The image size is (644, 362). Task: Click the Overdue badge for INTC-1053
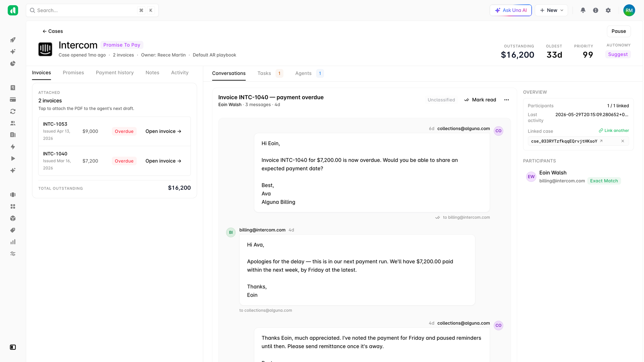point(124,131)
